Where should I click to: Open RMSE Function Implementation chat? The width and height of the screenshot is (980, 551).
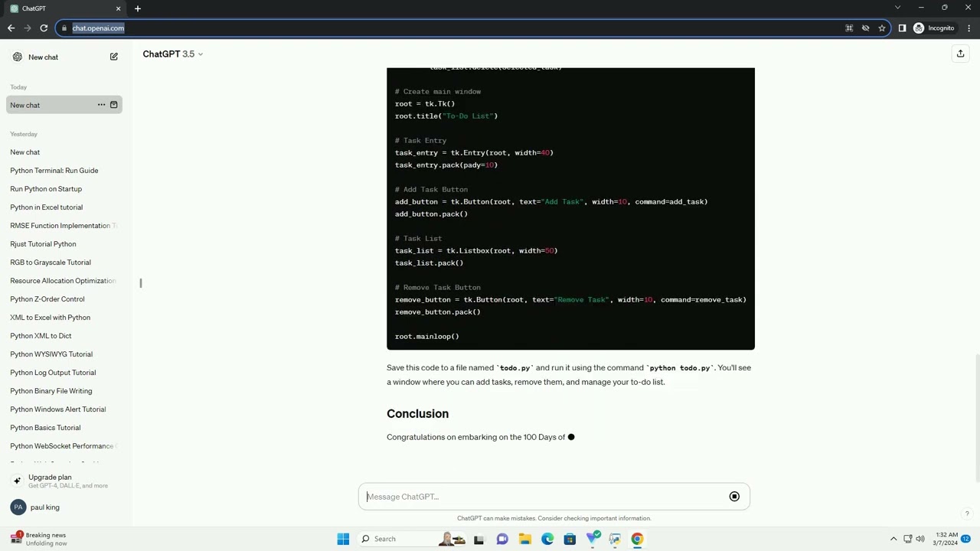coord(64,226)
